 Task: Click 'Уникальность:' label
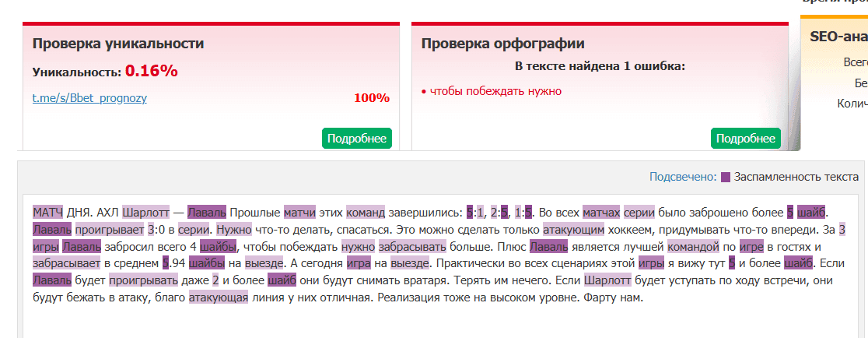pos(76,72)
